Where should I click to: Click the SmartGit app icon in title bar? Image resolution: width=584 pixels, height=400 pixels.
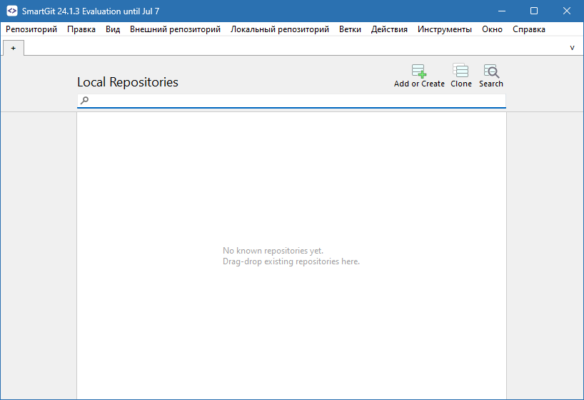12,11
